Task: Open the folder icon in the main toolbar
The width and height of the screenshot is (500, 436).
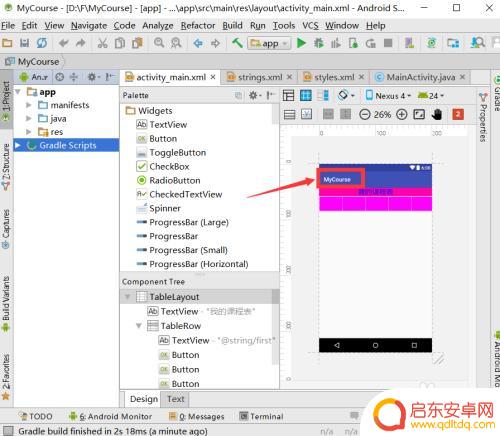Action: click(7, 43)
